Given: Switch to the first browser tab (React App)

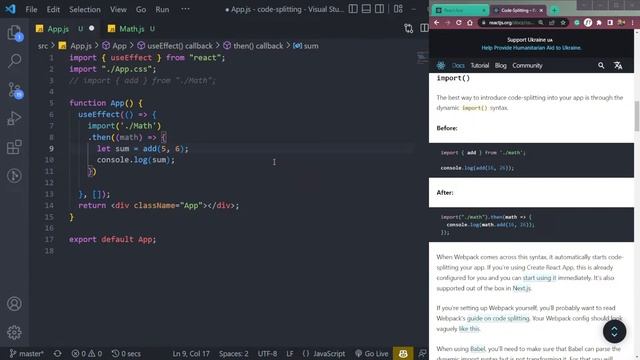Looking at the screenshot, I should click(x=460, y=10).
